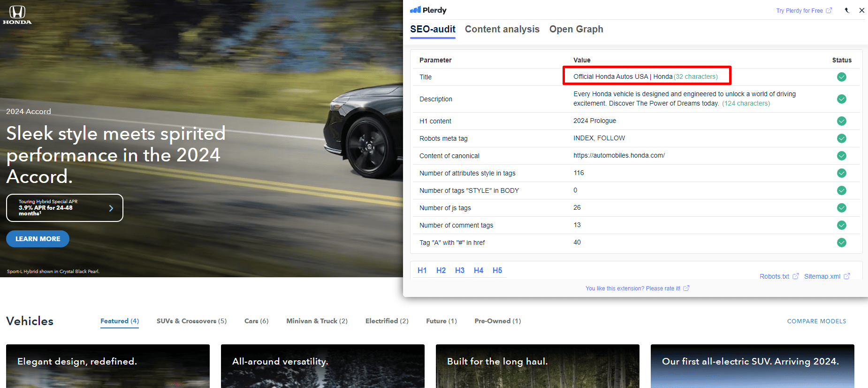Click the Vehicles section heading
Viewport: 868px width, 388px height.
pyautogui.click(x=30, y=321)
